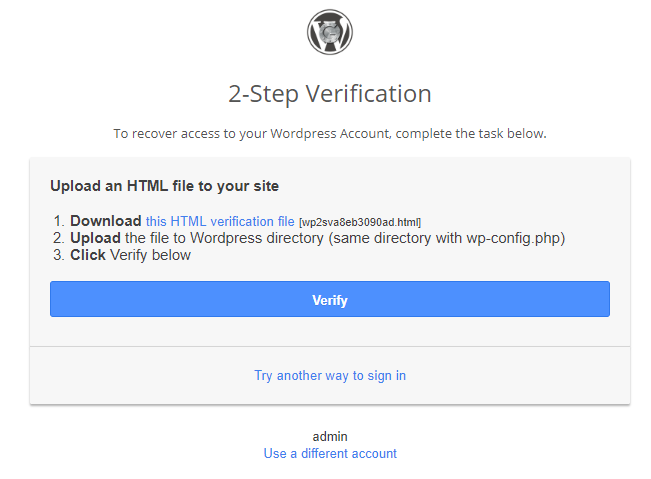The image size is (651, 479).
Task: Click the word Verification in the page title
Action: click(x=369, y=94)
